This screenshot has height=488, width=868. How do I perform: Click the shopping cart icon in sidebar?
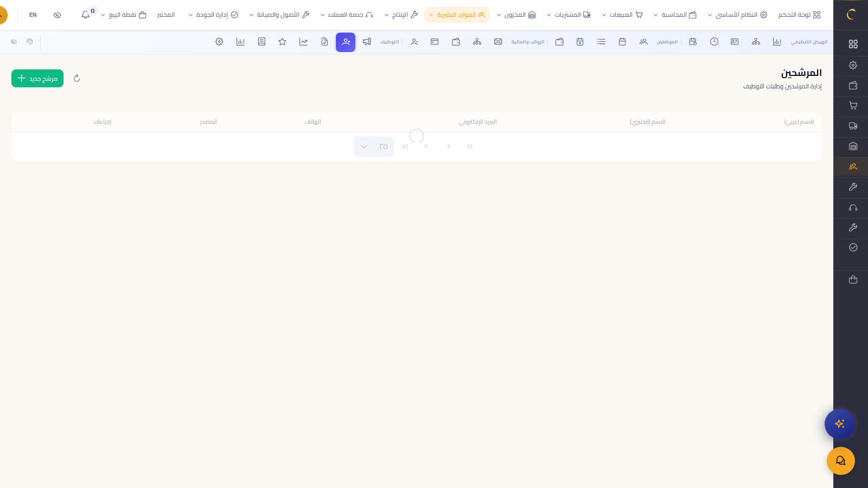tap(853, 106)
